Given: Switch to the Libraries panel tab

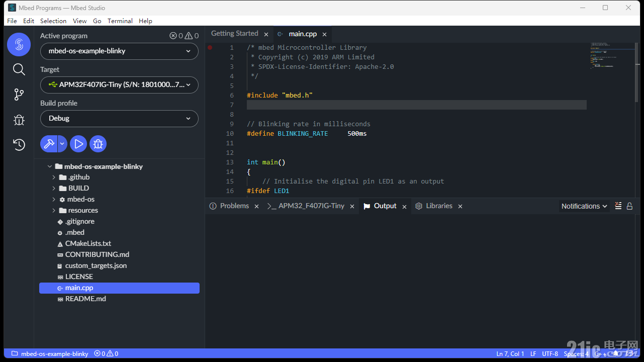Looking at the screenshot, I should point(439,206).
